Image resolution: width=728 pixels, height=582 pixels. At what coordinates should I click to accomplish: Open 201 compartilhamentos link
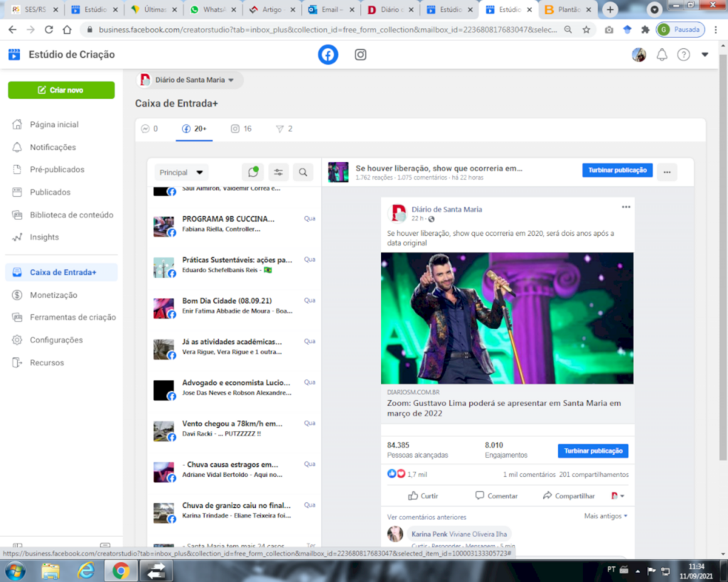(594, 475)
